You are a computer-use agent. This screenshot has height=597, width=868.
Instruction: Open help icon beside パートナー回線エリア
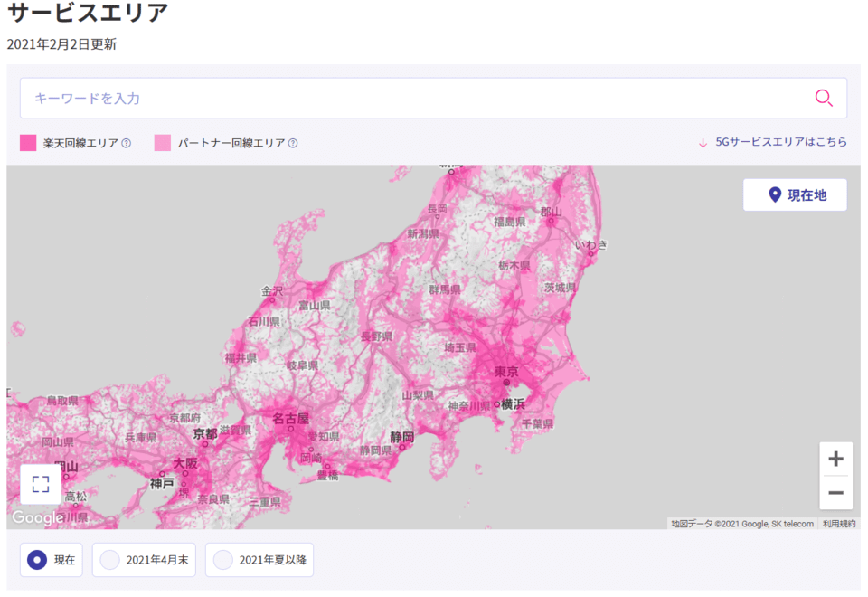click(x=293, y=144)
